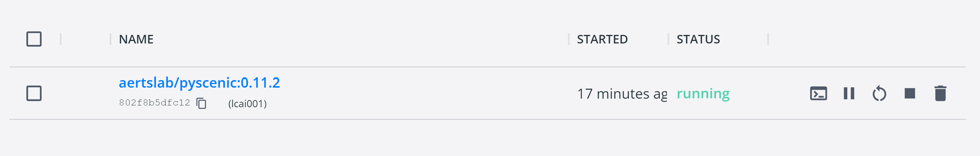Grab the column divider just before NAME
This screenshot has height=156, width=980.
[110, 39]
